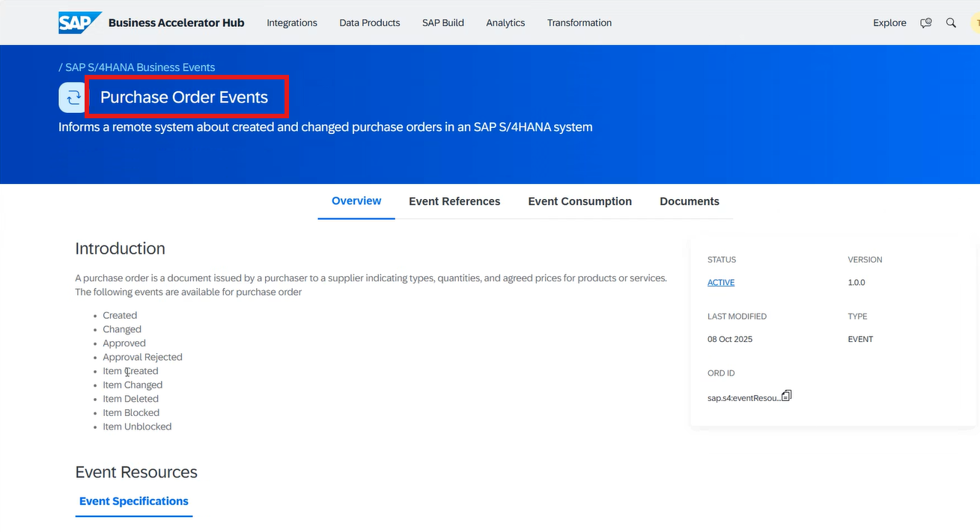
Task: Copy the ORD ID value
Action: (786, 395)
